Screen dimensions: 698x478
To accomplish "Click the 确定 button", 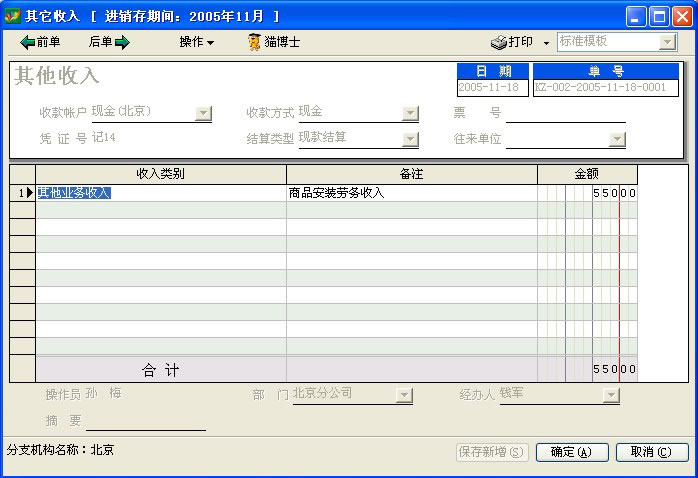I will pyautogui.click(x=572, y=452).
